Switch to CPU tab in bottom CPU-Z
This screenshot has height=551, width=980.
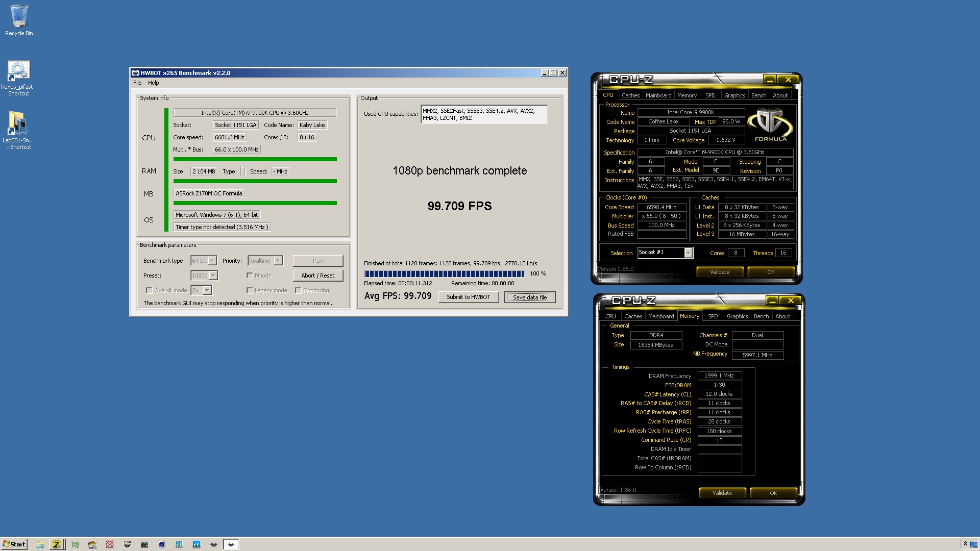610,316
